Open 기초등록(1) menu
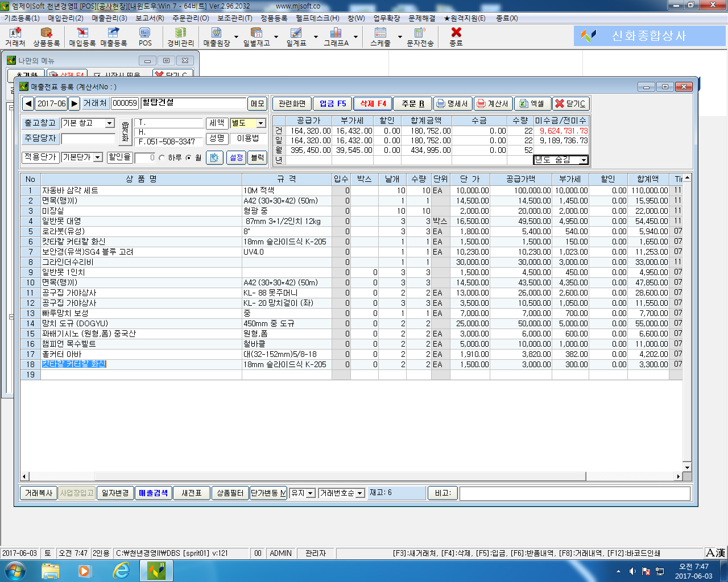 point(22,18)
